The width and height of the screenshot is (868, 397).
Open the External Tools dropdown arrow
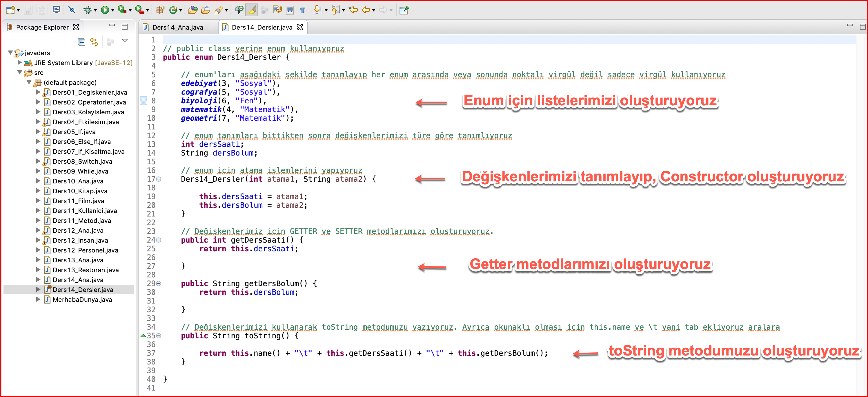click(x=148, y=10)
